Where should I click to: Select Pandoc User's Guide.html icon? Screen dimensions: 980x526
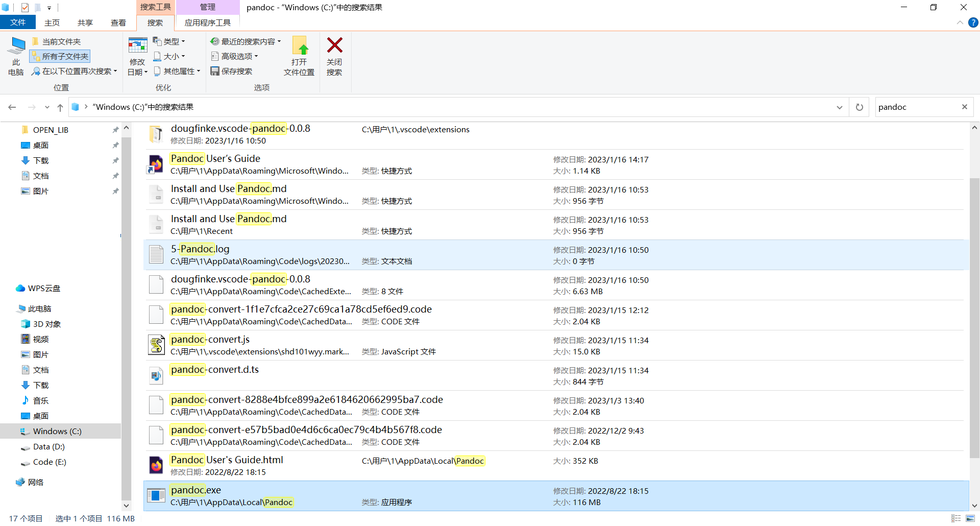[156, 465]
